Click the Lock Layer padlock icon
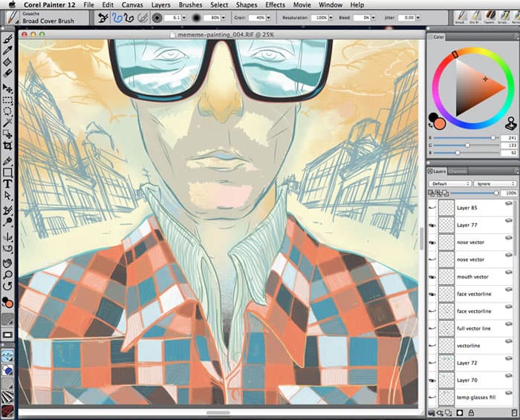 pos(471,413)
